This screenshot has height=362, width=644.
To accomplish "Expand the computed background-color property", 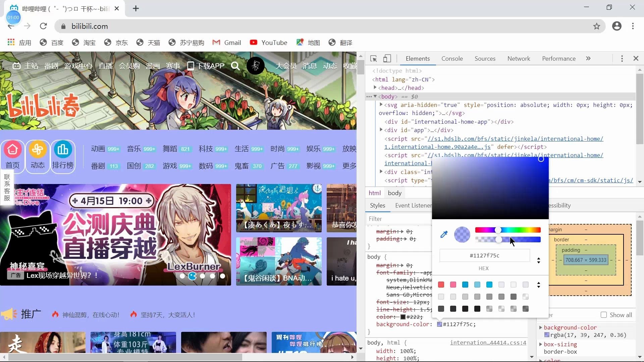I will tap(540, 327).
